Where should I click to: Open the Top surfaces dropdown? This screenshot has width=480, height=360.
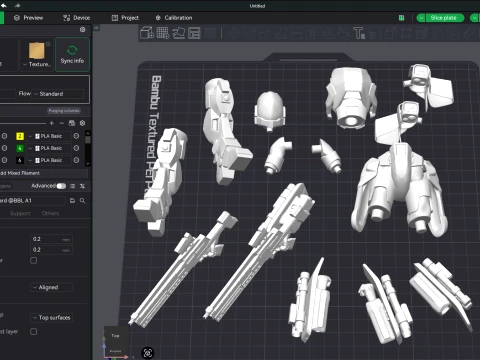51,318
